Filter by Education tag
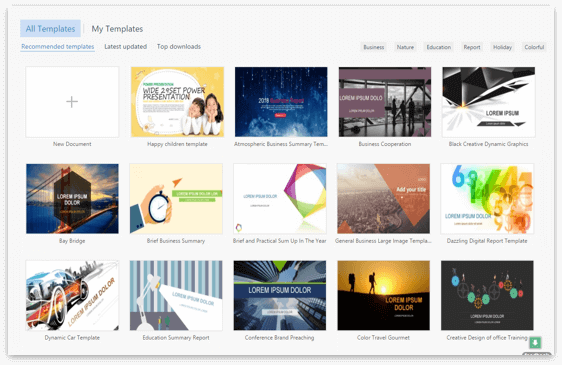562x365 pixels. tap(438, 47)
